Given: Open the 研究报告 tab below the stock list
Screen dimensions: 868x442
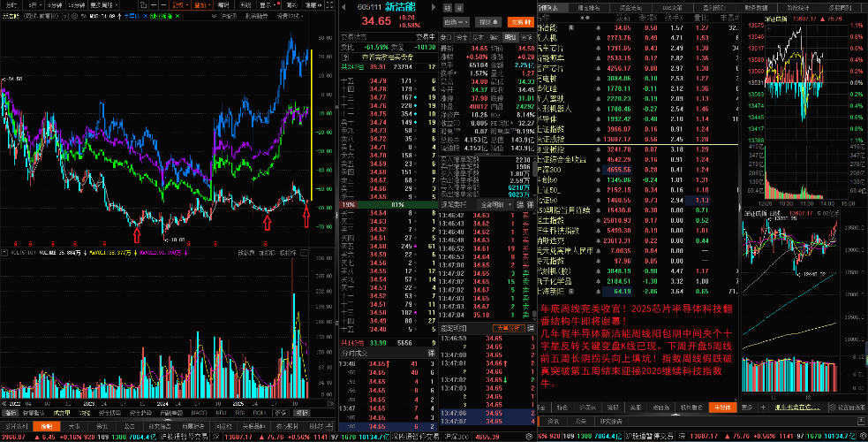Looking at the screenshot, I should [611, 422].
